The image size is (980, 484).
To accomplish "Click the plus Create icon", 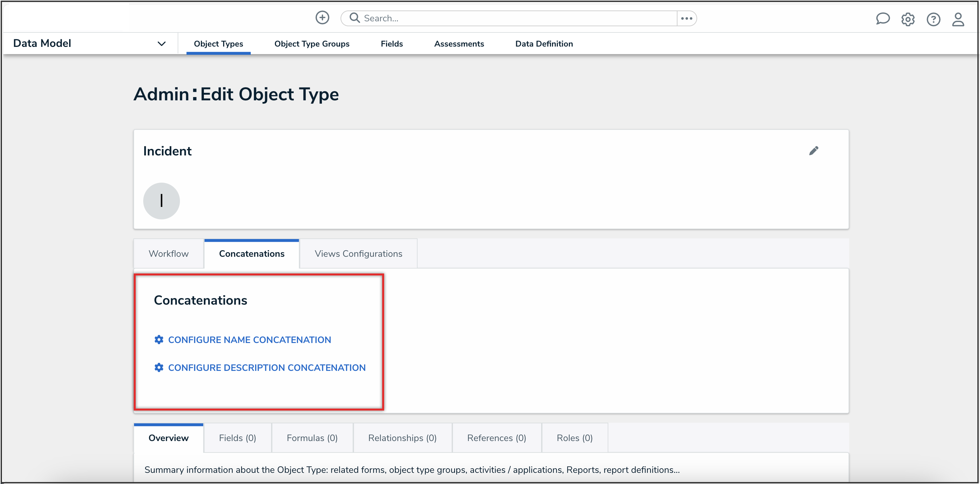I will click(x=322, y=17).
